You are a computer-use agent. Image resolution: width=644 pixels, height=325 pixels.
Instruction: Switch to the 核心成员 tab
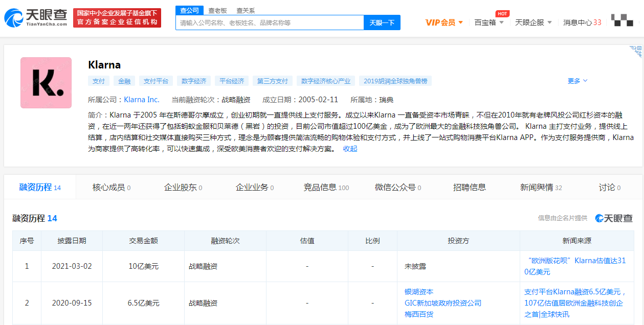(x=112, y=187)
